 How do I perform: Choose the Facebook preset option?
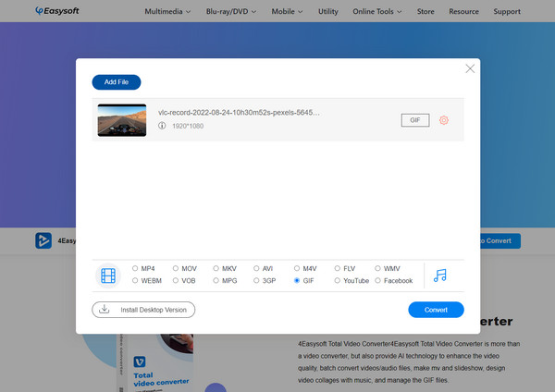(x=394, y=280)
